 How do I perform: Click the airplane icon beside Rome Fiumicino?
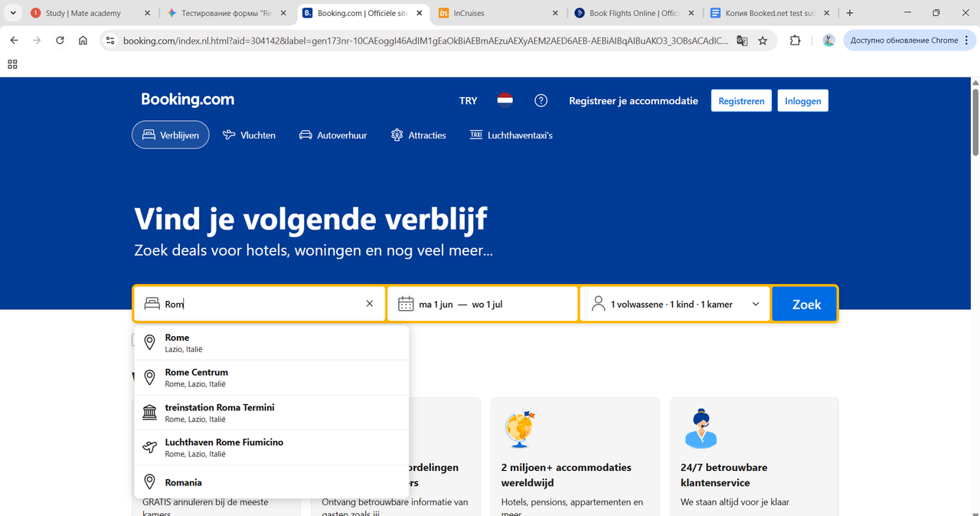(x=150, y=448)
